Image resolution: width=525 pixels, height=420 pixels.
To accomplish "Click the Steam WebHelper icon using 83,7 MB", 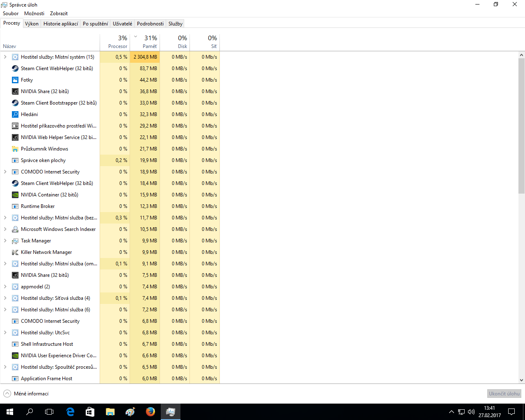I will [x=15, y=68].
